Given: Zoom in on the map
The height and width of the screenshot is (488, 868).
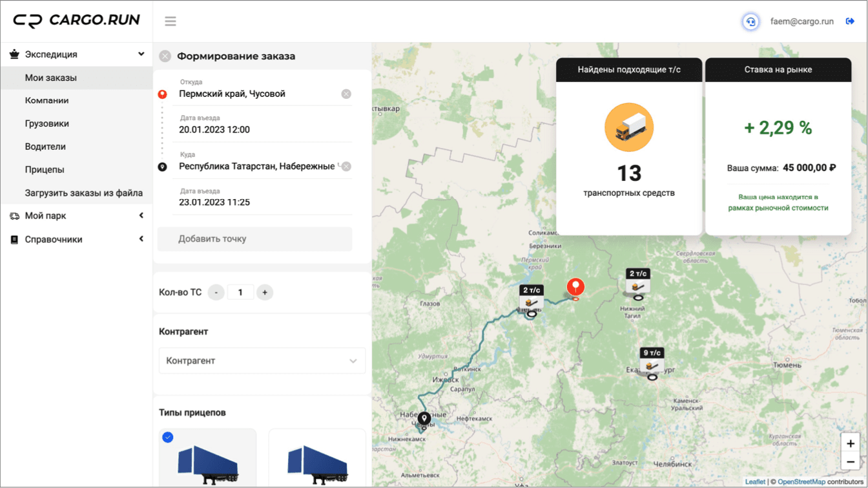Looking at the screenshot, I should pyautogui.click(x=850, y=443).
